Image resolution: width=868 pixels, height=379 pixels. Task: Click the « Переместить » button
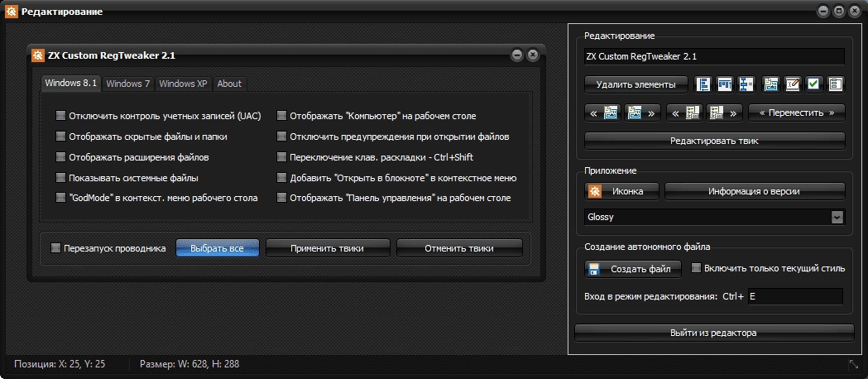pos(797,113)
